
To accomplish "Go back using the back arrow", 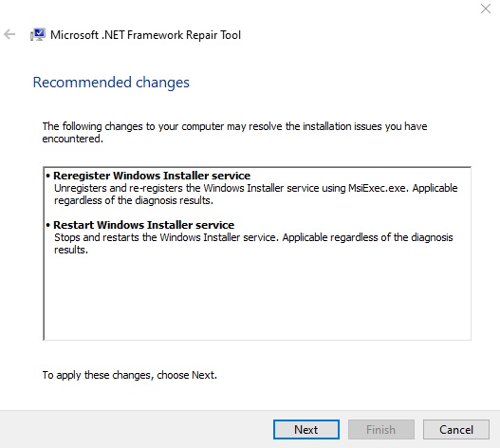I will [x=9, y=34].
